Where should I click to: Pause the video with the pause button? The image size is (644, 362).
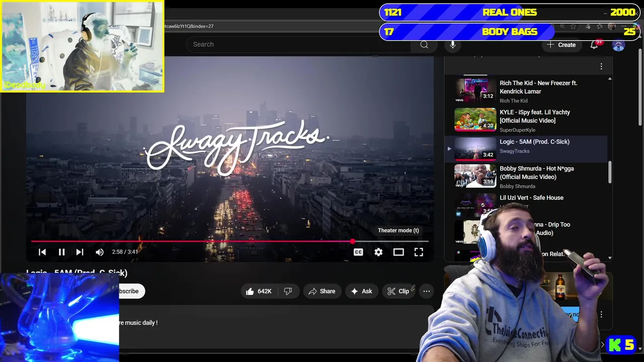(x=61, y=252)
